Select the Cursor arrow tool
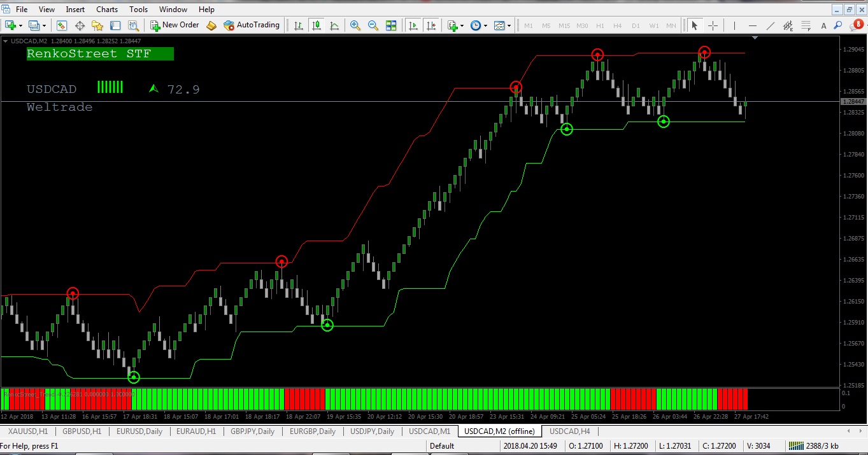The height and width of the screenshot is (455, 868). click(x=695, y=25)
